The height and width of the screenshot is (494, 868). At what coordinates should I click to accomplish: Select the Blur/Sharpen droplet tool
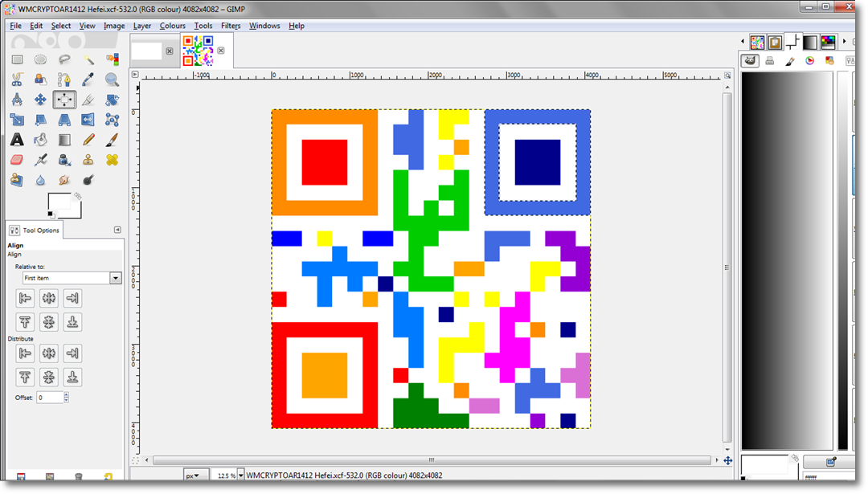(x=40, y=180)
